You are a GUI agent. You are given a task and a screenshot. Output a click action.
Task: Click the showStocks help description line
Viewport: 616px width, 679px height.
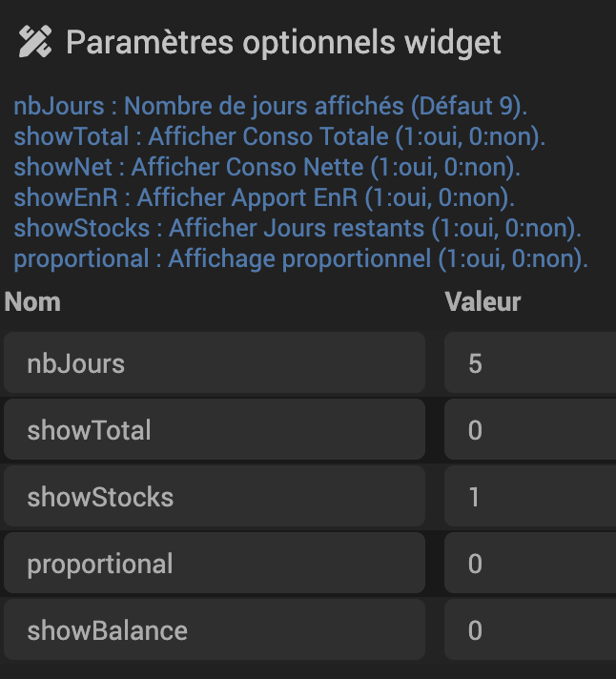click(x=298, y=228)
